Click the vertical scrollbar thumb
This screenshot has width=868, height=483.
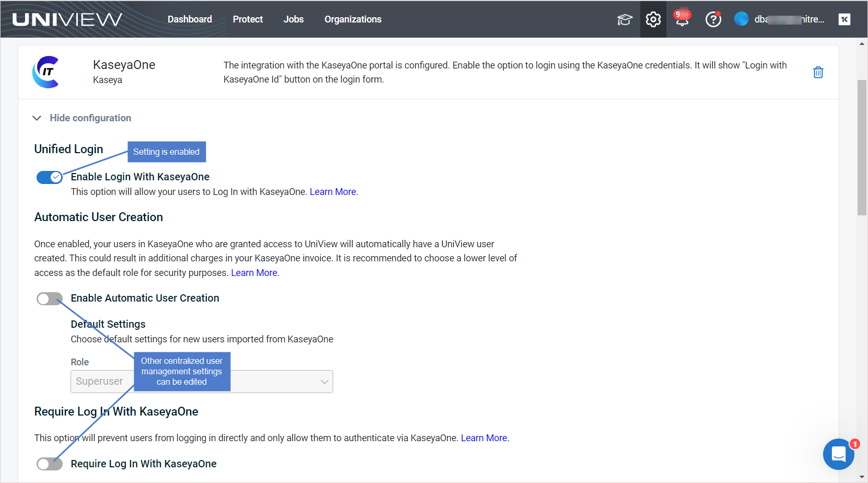[862, 147]
